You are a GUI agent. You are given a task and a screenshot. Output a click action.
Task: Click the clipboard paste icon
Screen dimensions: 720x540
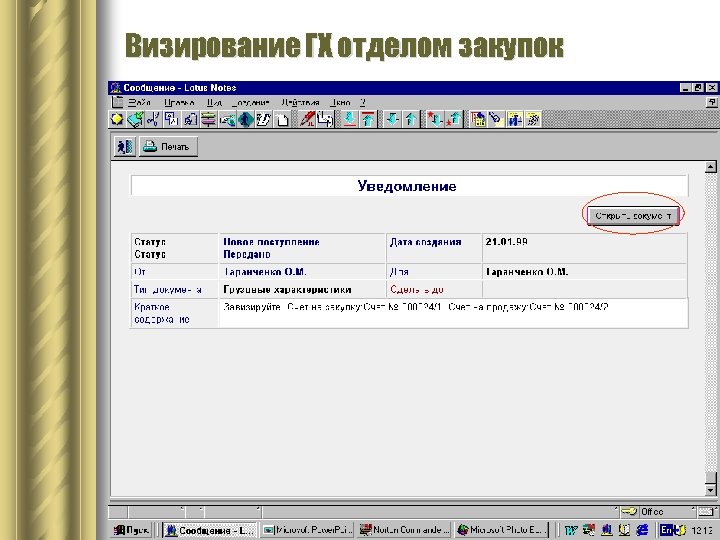190,119
